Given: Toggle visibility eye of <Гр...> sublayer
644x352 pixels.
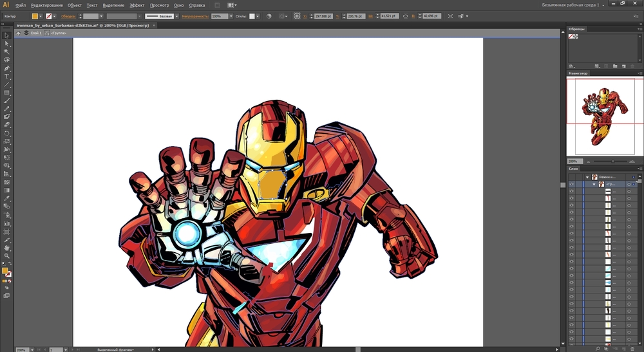Looking at the screenshot, I should [x=571, y=184].
